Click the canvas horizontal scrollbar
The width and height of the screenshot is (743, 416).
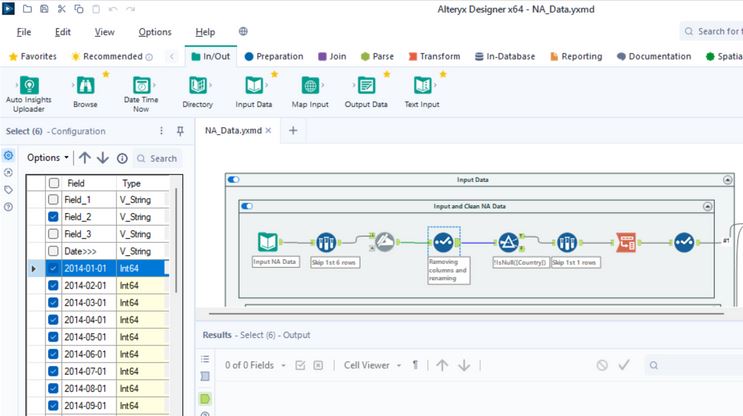[466, 313]
